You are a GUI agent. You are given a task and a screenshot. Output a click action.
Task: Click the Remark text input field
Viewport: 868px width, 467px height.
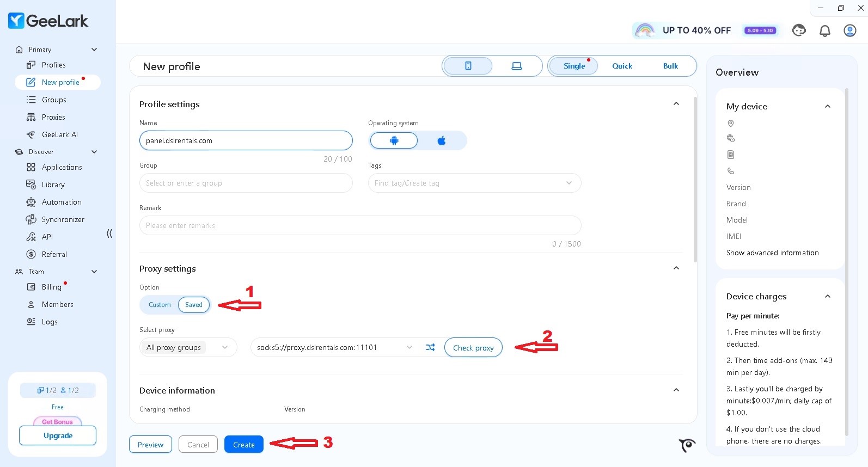tap(360, 225)
